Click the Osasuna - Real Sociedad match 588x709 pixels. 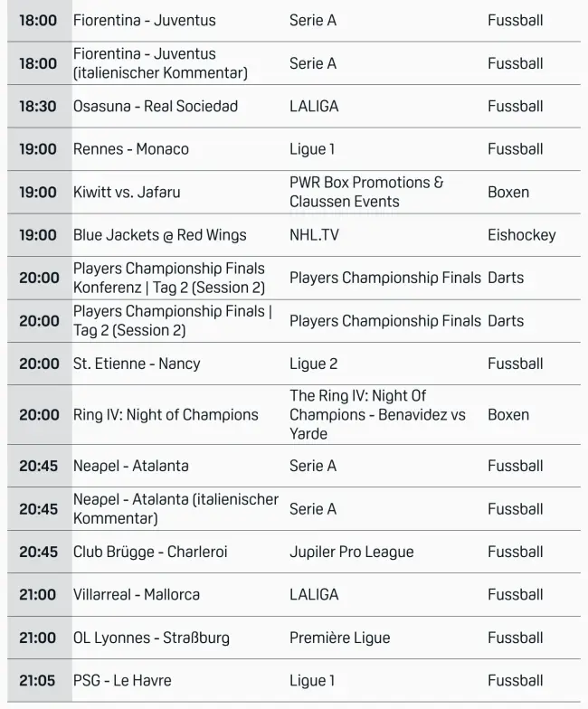[x=156, y=106]
